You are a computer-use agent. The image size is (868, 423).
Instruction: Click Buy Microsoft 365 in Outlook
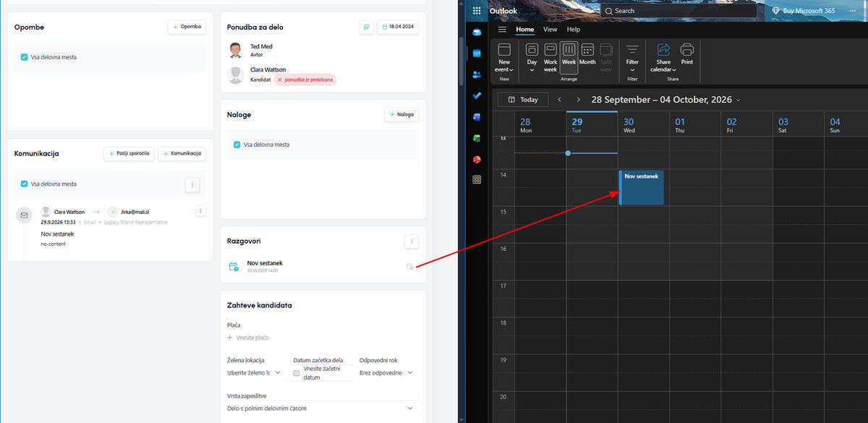pos(804,11)
